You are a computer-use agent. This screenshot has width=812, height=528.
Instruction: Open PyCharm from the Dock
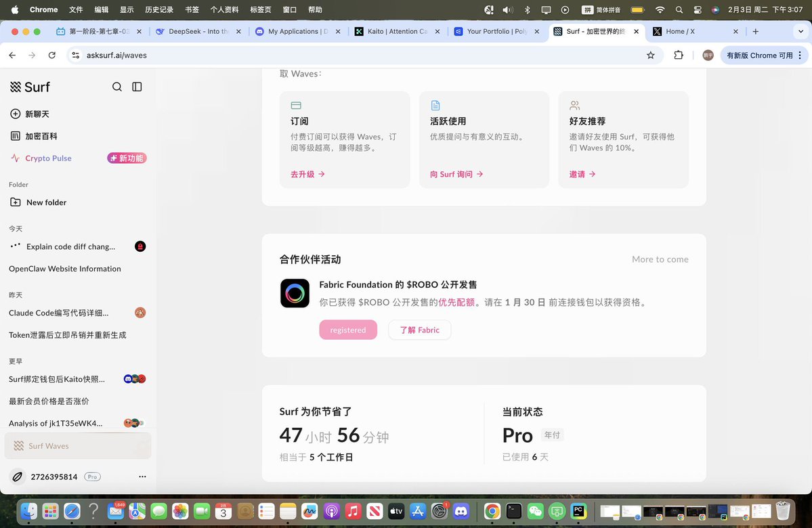point(578,512)
